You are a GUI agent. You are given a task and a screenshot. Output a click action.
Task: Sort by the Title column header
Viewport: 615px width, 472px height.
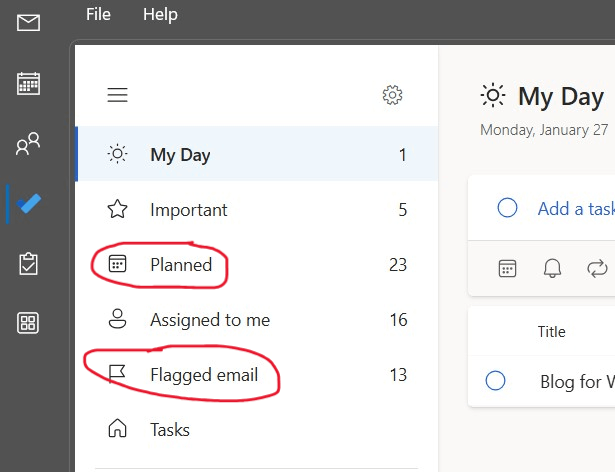point(551,332)
